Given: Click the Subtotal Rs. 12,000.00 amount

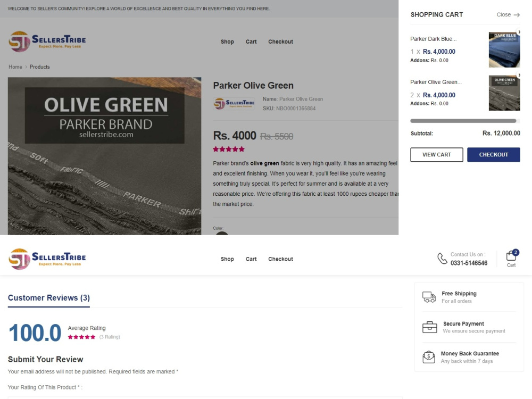Looking at the screenshot, I should 501,134.
